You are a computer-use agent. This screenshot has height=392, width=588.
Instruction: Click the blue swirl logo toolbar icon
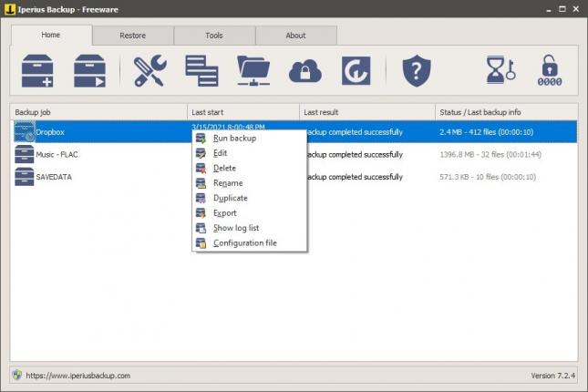tap(356, 70)
